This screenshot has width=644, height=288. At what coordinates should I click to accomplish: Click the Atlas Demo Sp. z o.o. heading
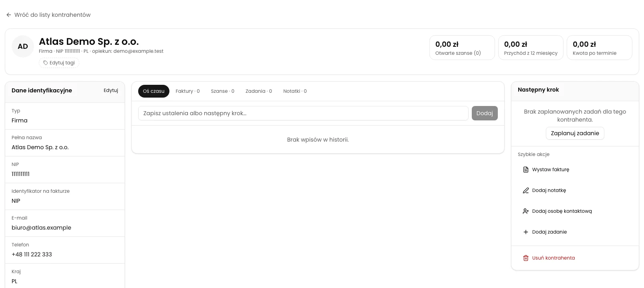pos(89,42)
